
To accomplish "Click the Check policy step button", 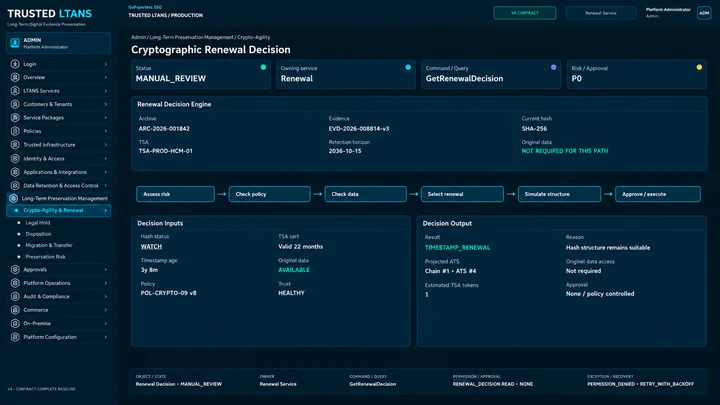I will (x=270, y=194).
